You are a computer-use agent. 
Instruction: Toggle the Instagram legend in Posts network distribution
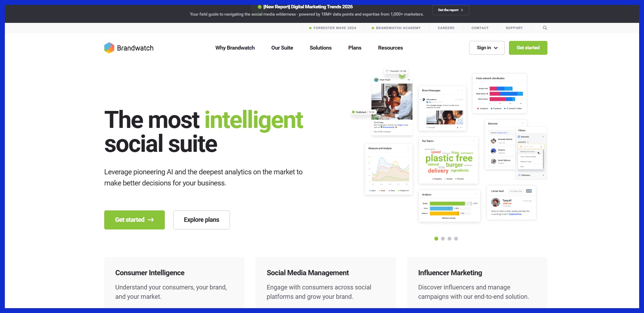click(x=482, y=108)
